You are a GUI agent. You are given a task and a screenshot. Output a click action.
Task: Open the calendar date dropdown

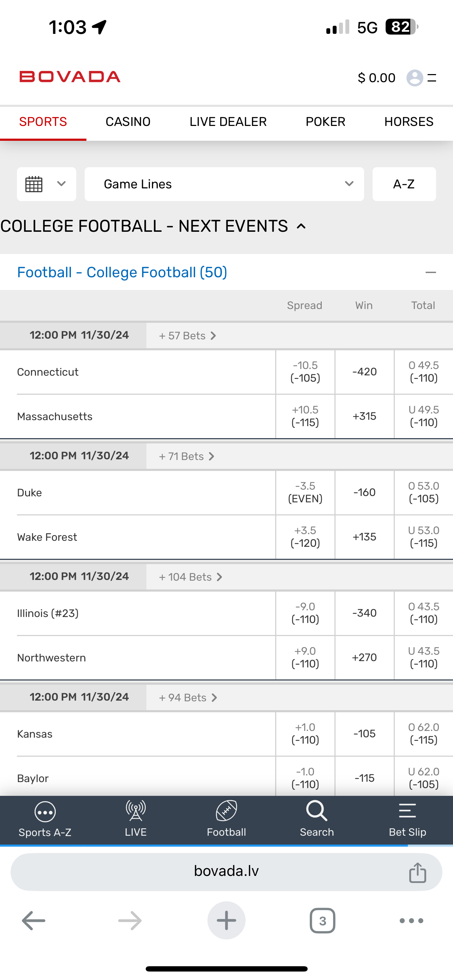pos(47,184)
